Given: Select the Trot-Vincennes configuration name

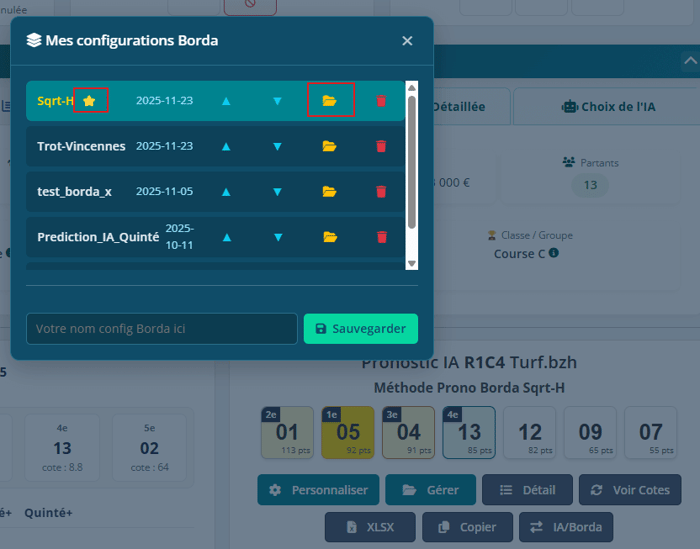Looking at the screenshot, I should click(81, 146).
